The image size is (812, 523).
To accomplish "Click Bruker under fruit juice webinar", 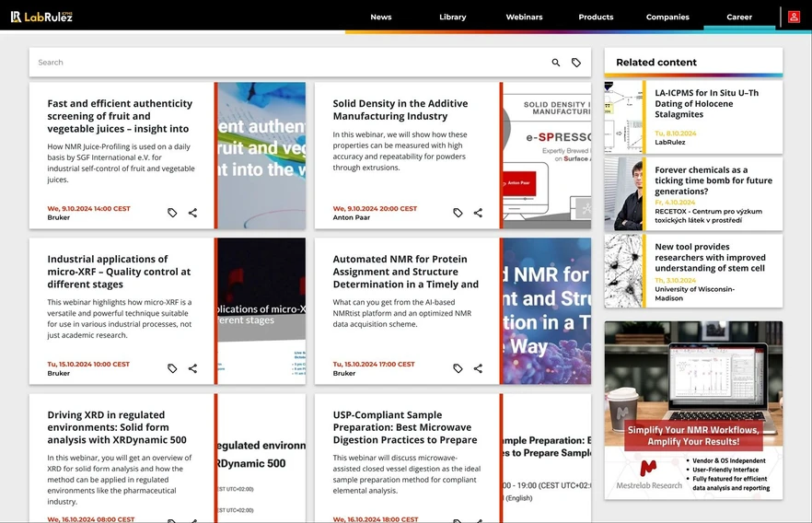I will 59,217.
